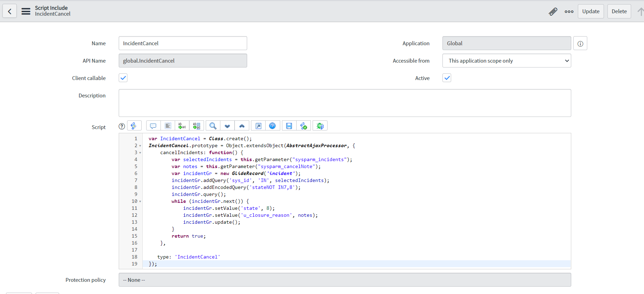This screenshot has height=294, width=644.
Task: Toggle full screen editor icon
Action: pos(258,126)
